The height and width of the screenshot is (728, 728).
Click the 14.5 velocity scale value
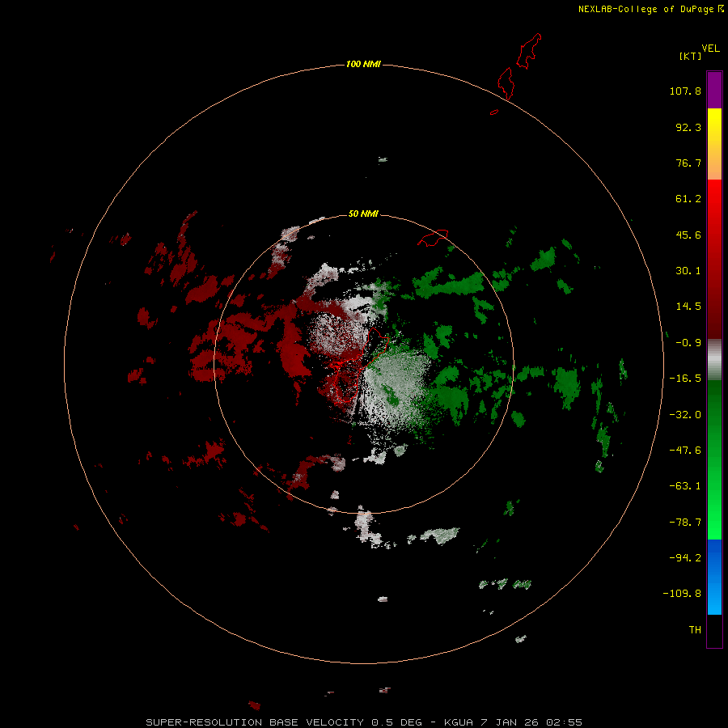[688, 307]
